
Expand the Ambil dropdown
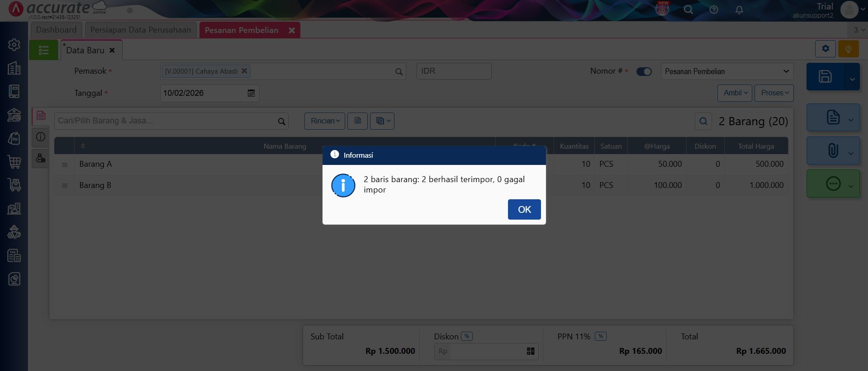click(x=735, y=93)
